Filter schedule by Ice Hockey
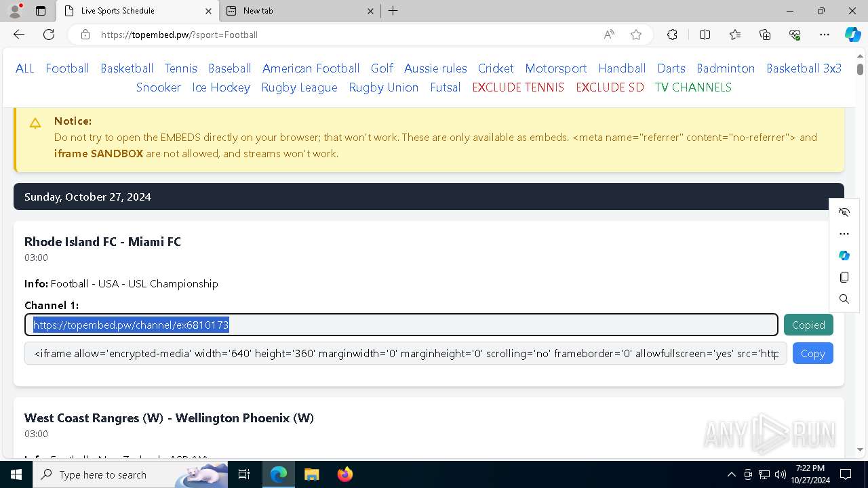The width and height of the screenshot is (868, 488). point(221,87)
